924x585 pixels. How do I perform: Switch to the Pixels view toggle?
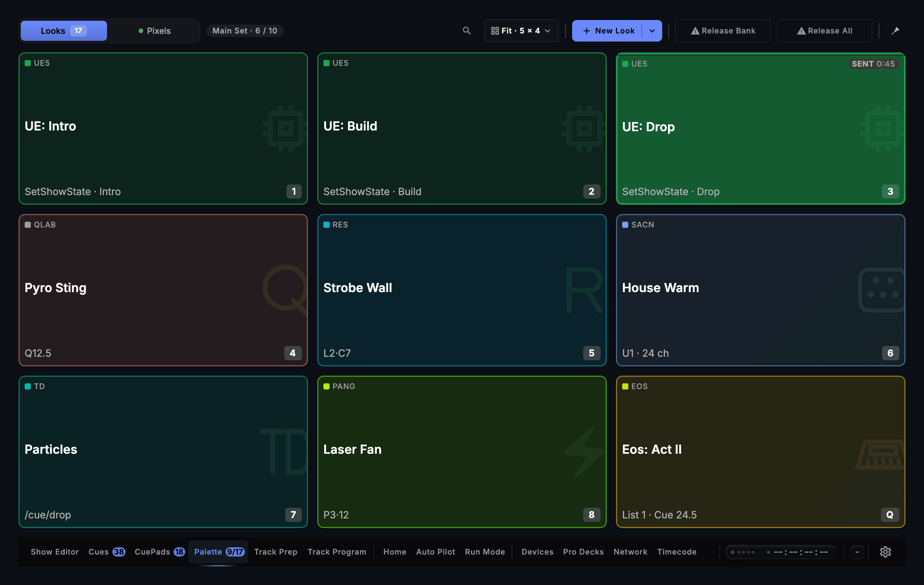(x=154, y=31)
